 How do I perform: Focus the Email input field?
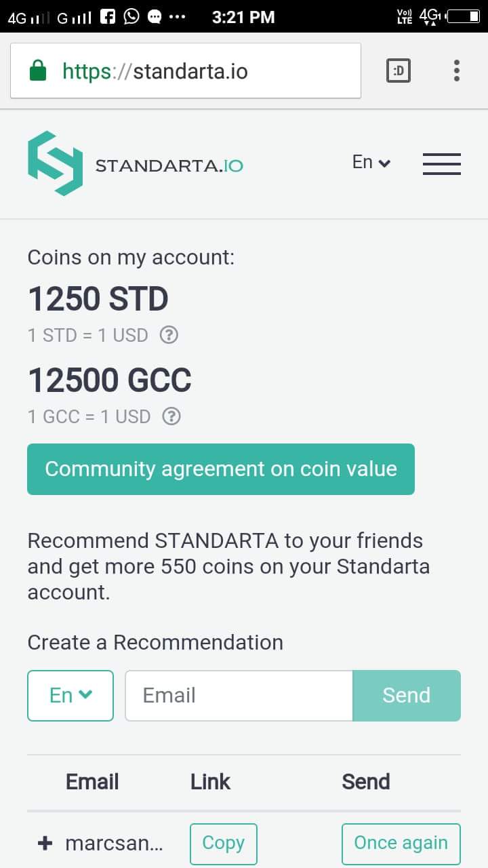(239, 695)
